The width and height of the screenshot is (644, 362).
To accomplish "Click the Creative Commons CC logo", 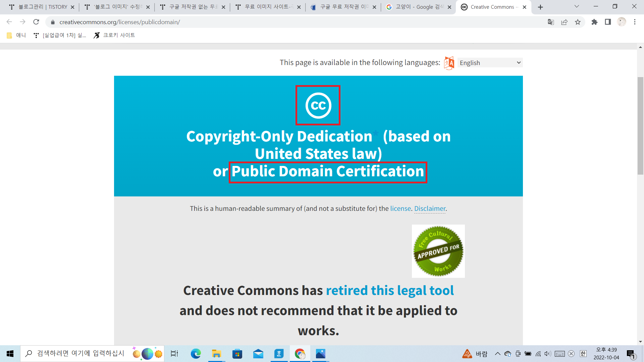I will (318, 106).
